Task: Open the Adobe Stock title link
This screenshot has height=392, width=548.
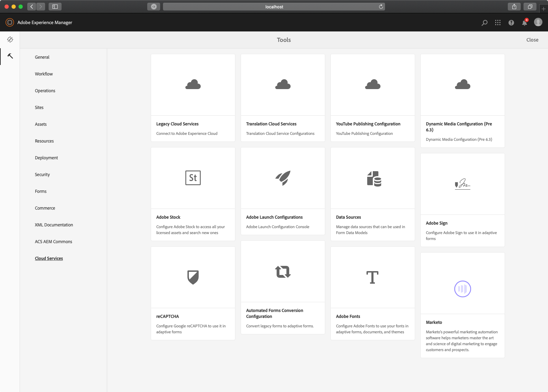Action: coord(168,217)
